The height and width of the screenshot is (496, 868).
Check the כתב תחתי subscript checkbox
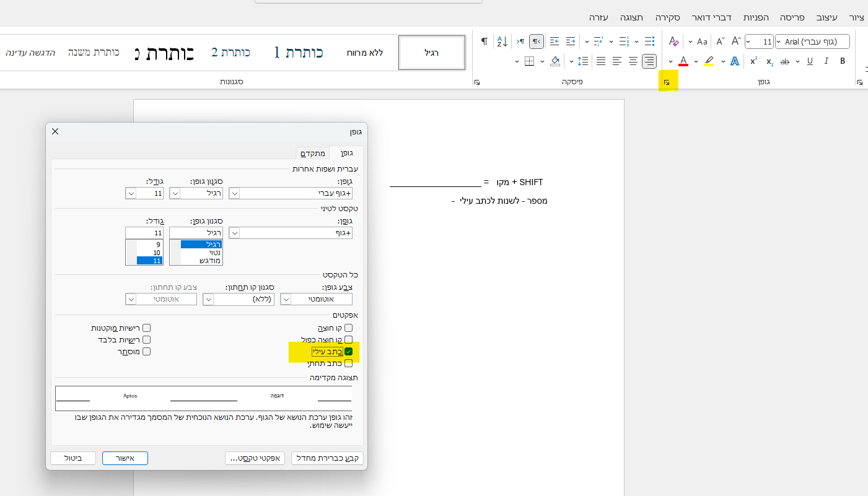point(348,363)
